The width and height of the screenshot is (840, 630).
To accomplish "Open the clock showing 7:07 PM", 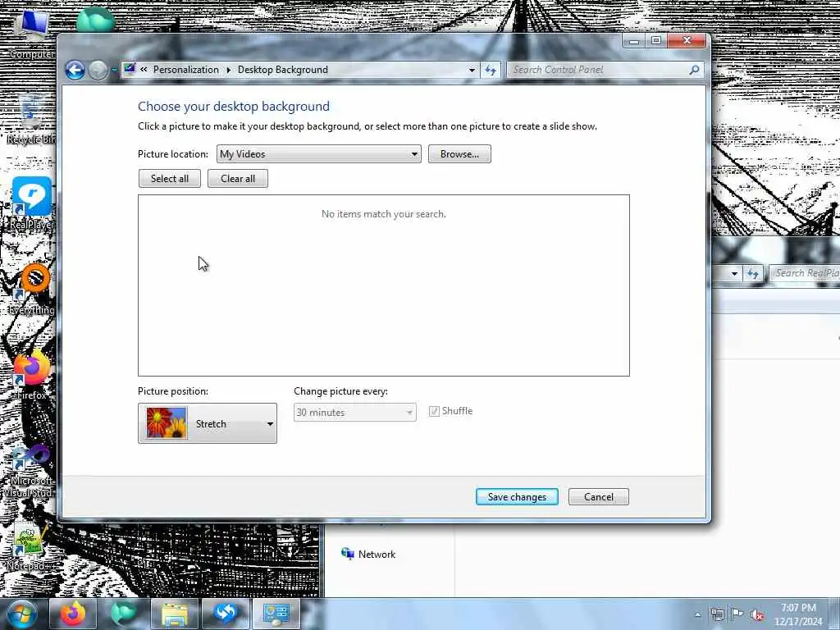I will tap(797, 614).
